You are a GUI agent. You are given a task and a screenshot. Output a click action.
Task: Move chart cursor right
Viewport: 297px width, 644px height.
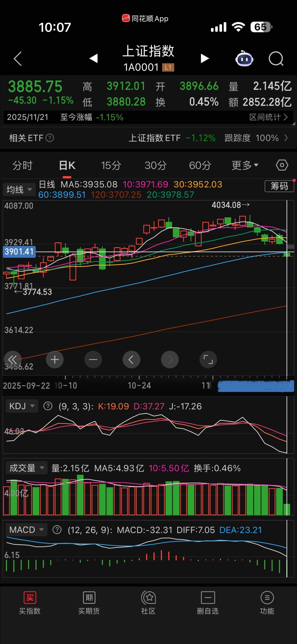170,359
